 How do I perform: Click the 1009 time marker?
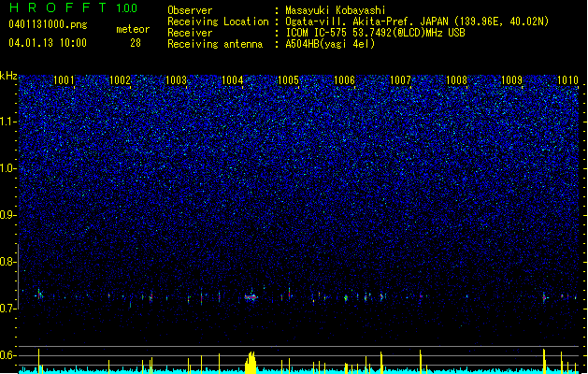512,79
